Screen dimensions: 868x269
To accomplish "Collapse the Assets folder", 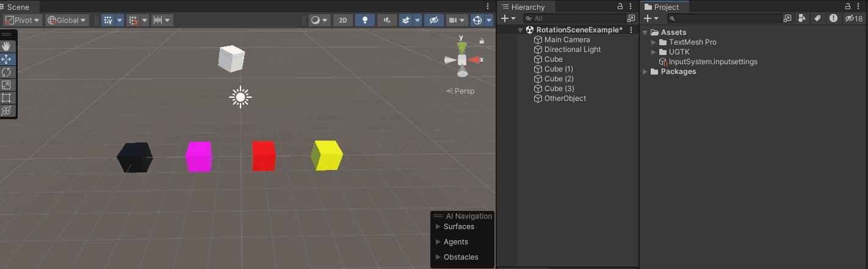I will pos(645,32).
